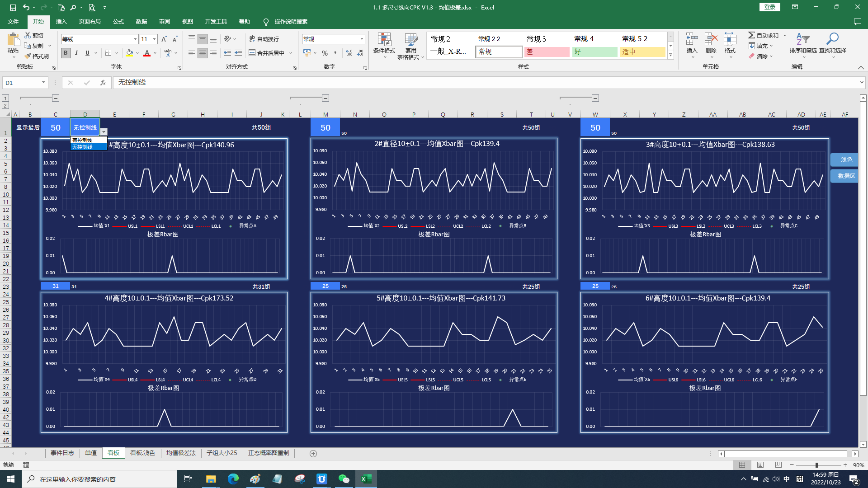Apply the 差 cell style
The image size is (868, 488).
(547, 52)
